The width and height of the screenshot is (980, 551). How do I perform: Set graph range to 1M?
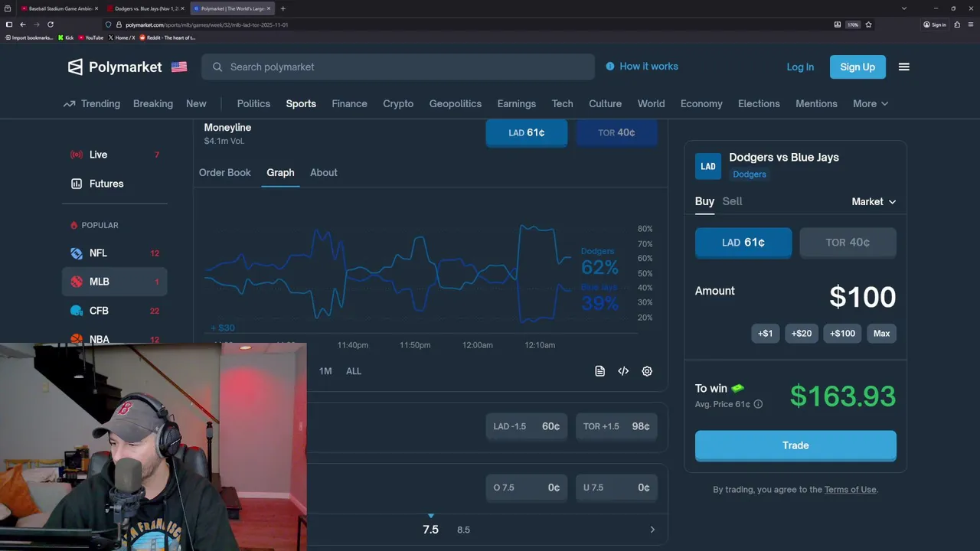325,371
